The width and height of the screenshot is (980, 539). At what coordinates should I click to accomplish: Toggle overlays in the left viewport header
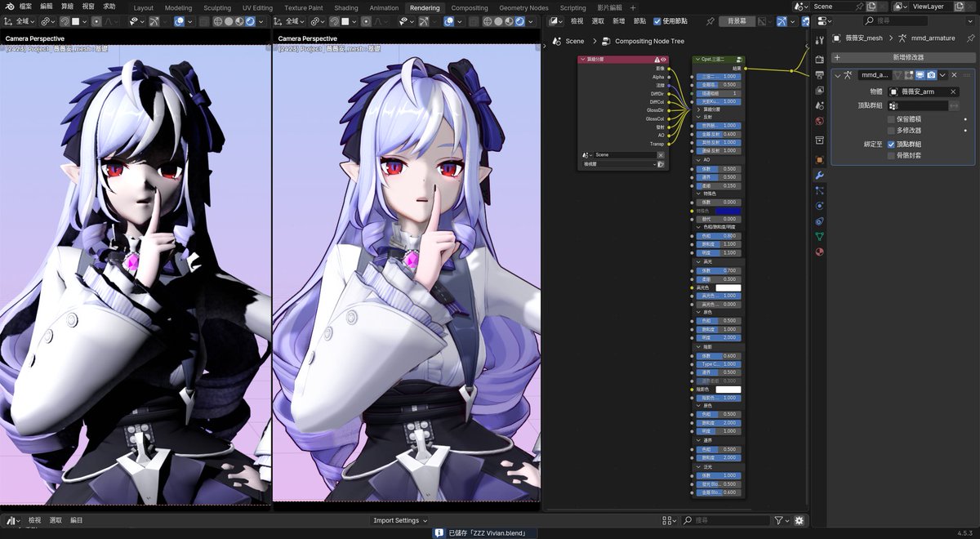180,21
